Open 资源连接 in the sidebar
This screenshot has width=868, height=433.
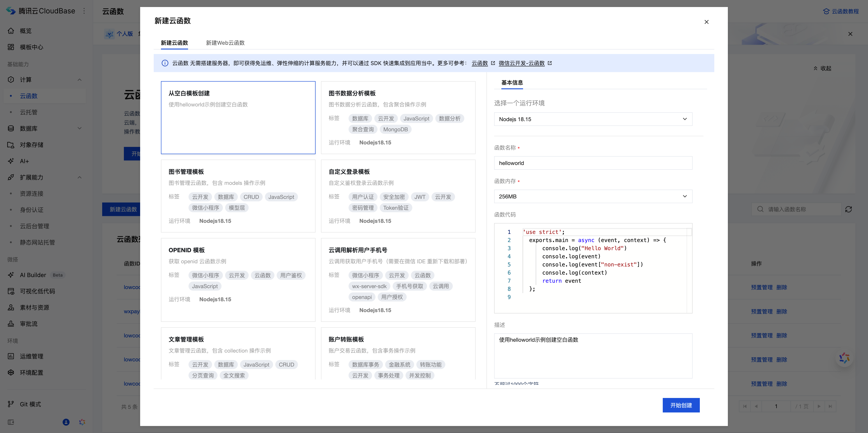click(31, 193)
